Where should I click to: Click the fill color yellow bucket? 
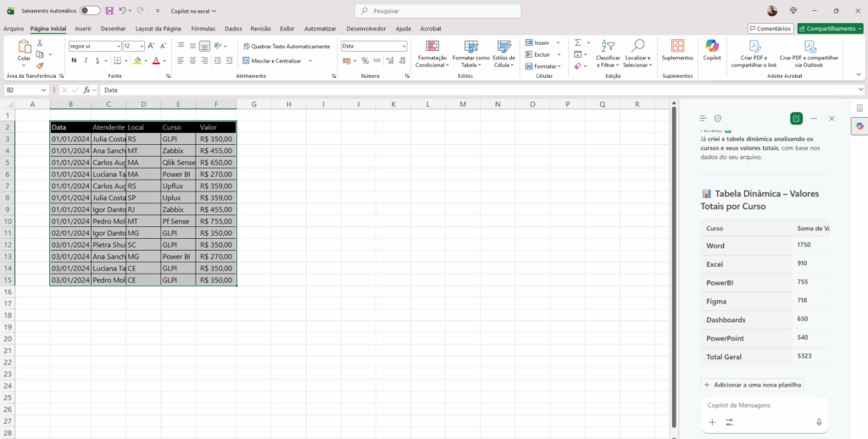click(x=137, y=61)
